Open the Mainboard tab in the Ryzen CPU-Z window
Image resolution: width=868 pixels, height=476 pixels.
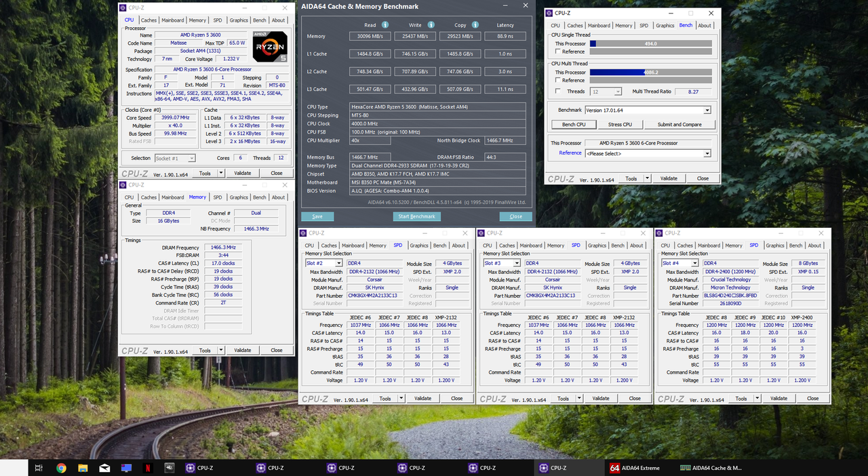point(172,20)
